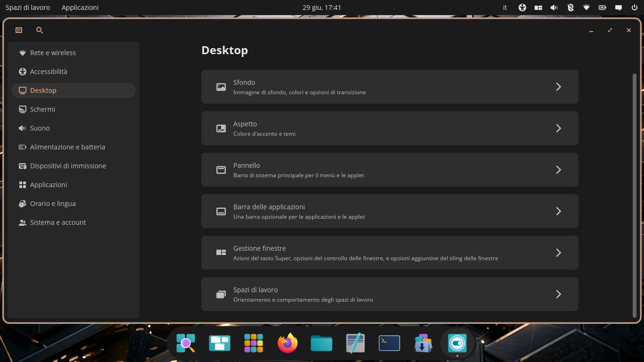Open Barra delle applicazioni settings

click(x=390, y=211)
